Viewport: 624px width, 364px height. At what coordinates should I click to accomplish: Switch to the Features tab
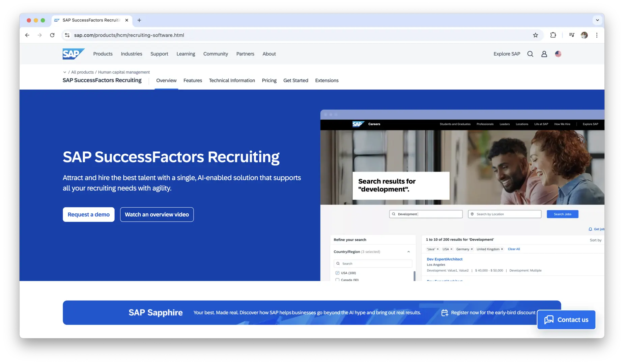193,81
